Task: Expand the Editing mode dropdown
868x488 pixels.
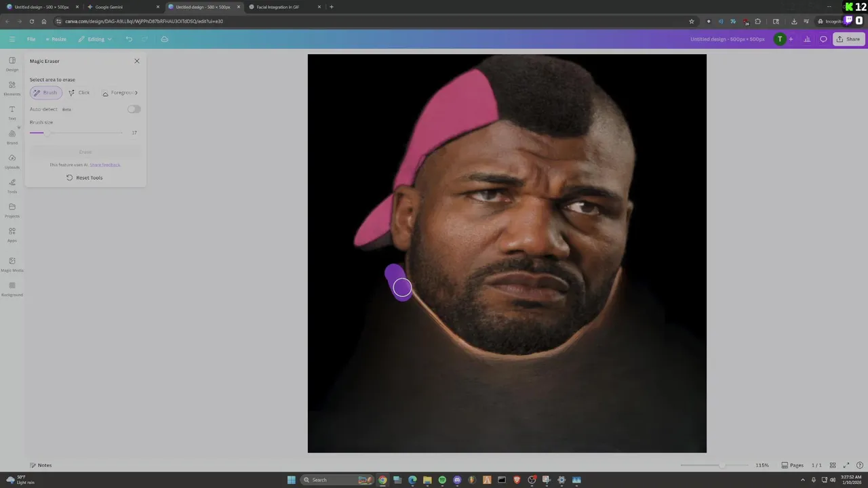Action: pos(95,39)
